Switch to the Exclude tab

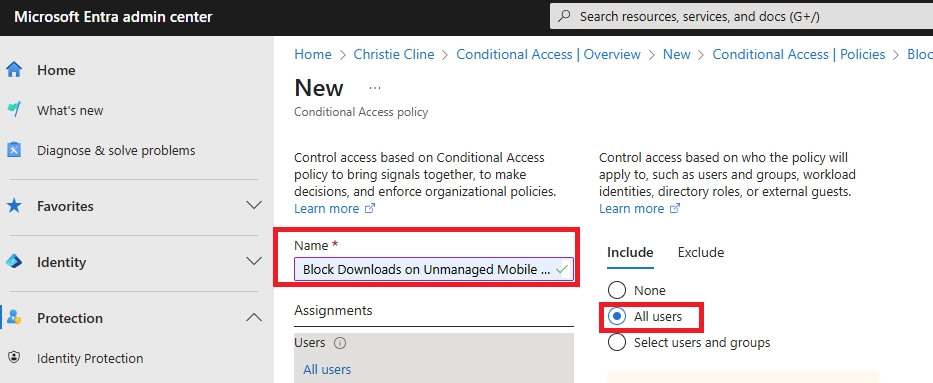point(700,252)
